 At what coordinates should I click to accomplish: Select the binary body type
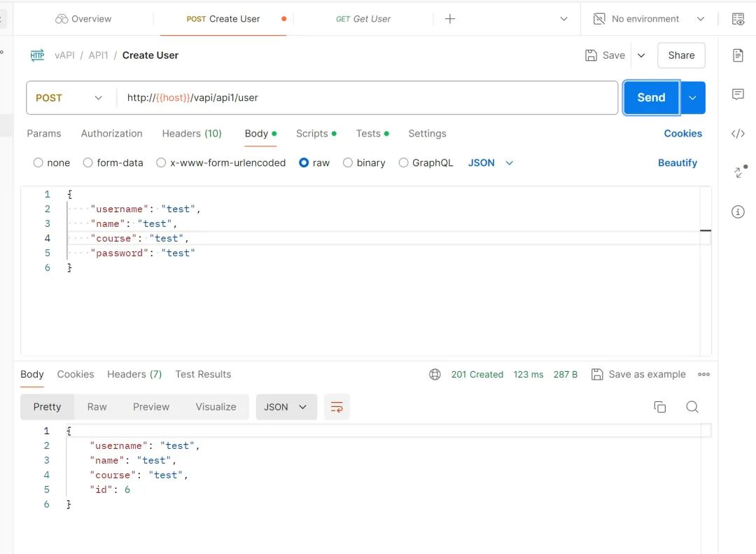(348, 162)
